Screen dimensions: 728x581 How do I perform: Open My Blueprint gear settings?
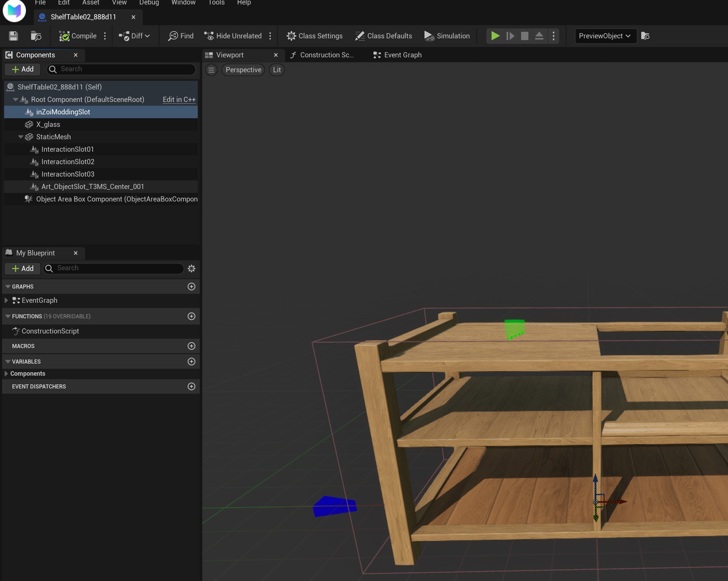192,269
